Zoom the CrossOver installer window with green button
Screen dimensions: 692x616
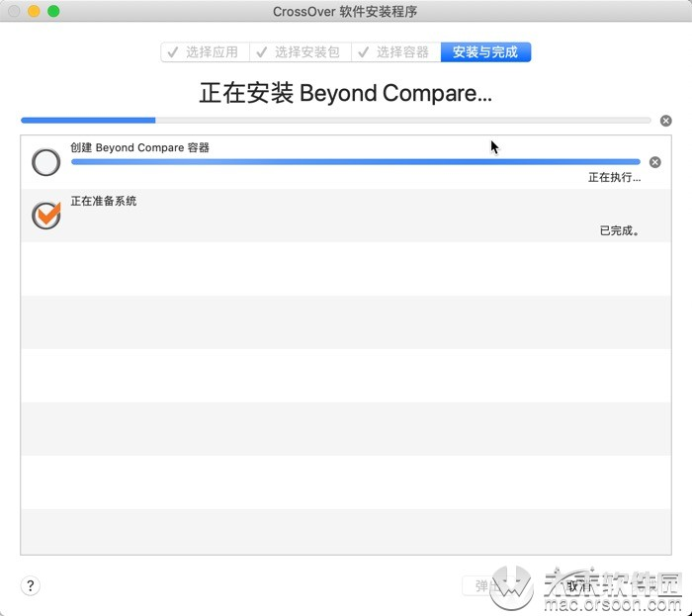pos(53,11)
